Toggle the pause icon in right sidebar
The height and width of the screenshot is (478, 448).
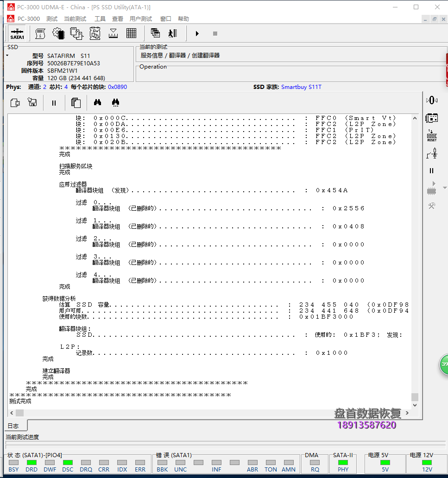click(431, 171)
